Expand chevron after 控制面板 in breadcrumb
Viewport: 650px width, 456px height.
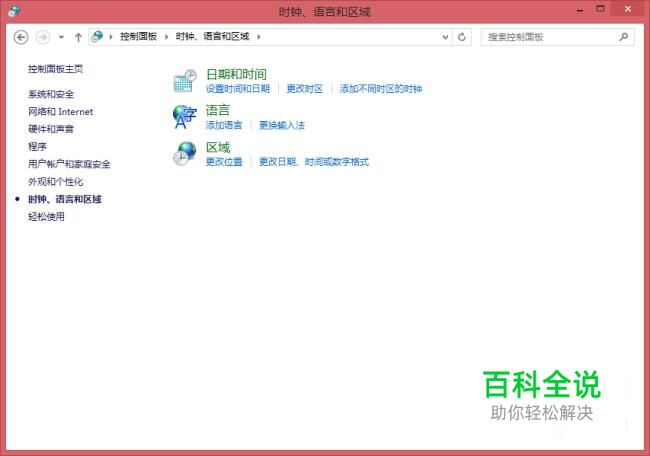point(166,37)
